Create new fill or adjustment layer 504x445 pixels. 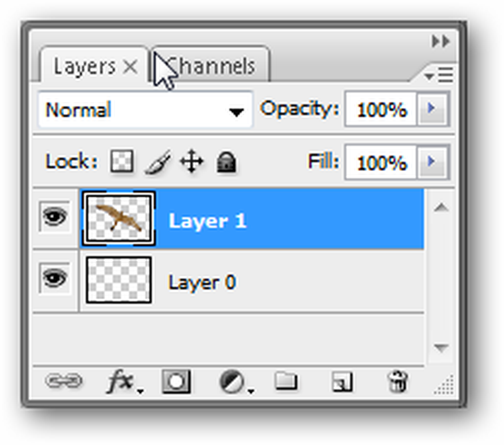click(x=233, y=382)
